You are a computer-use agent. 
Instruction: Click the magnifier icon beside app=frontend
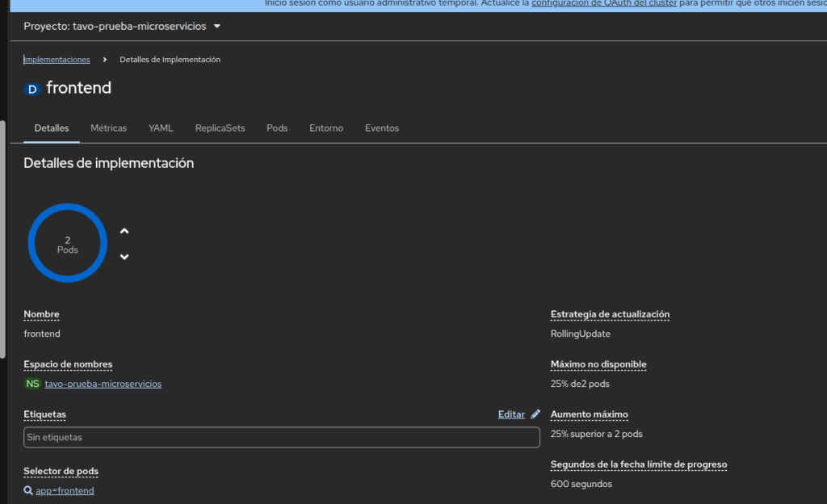tap(28, 490)
